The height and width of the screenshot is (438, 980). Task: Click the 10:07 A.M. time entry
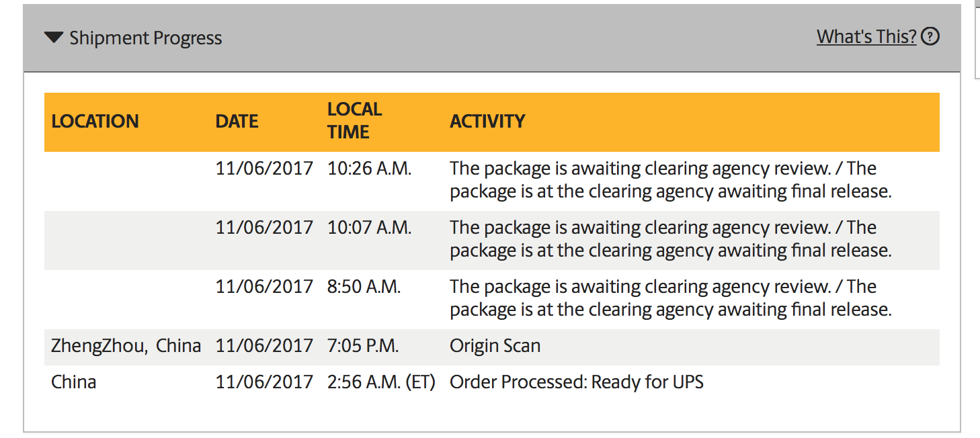pyautogui.click(x=369, y=228)
